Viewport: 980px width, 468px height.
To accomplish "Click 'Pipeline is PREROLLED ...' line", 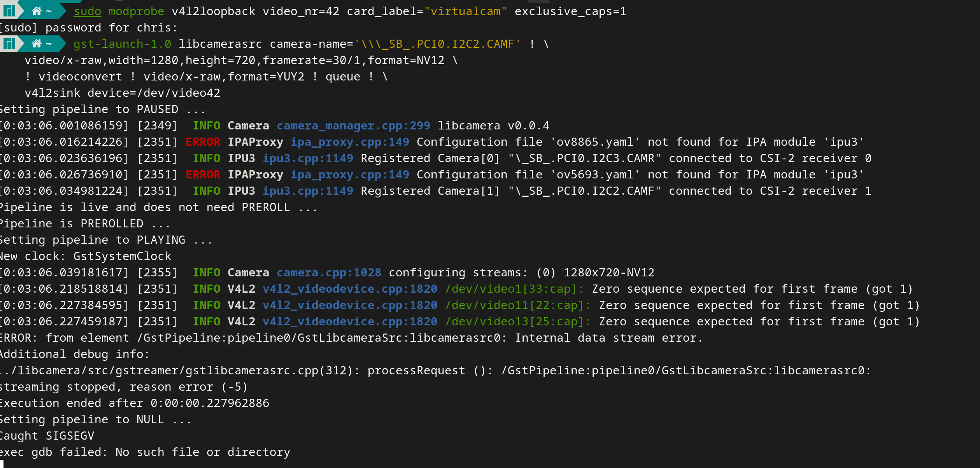I will (85, 224).
